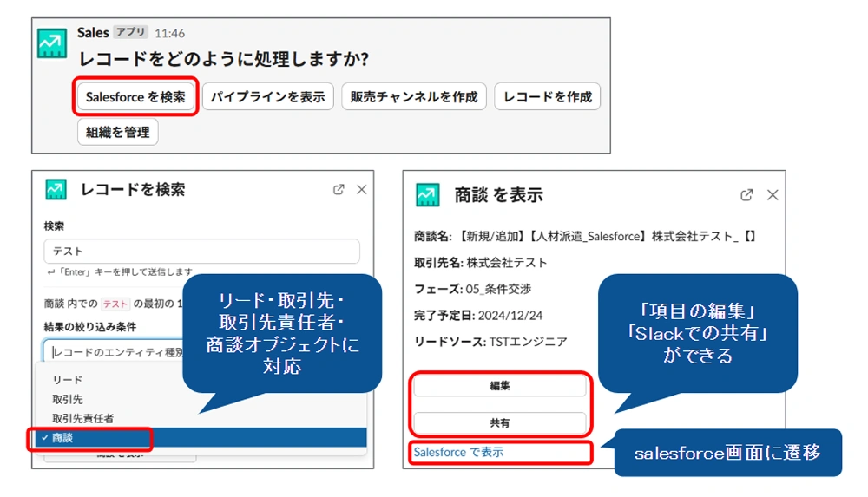The image size is (868, 497).
Task: Click the highlighted テスト keyword in search results text
Action: click(x=115, y=304)
